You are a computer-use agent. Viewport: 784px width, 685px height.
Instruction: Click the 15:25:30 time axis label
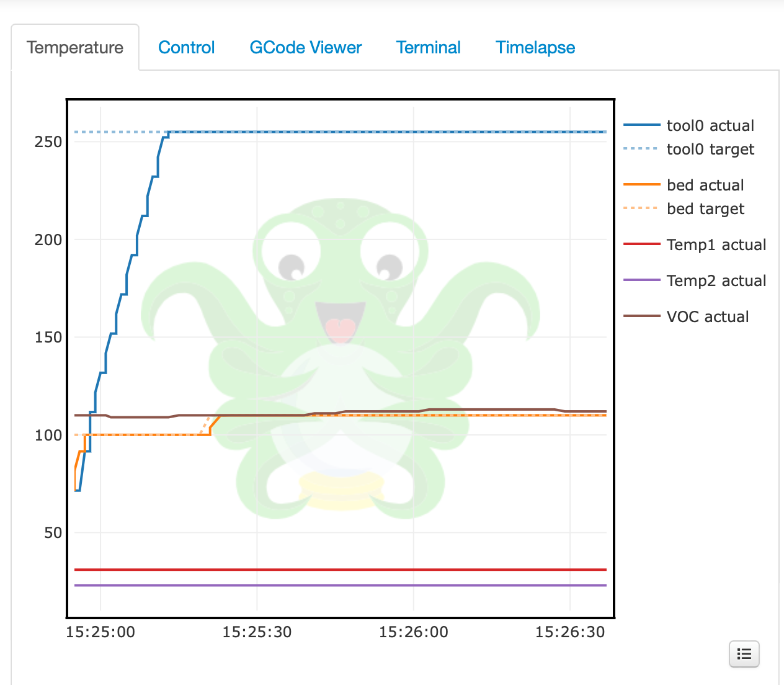pos(257,632)
